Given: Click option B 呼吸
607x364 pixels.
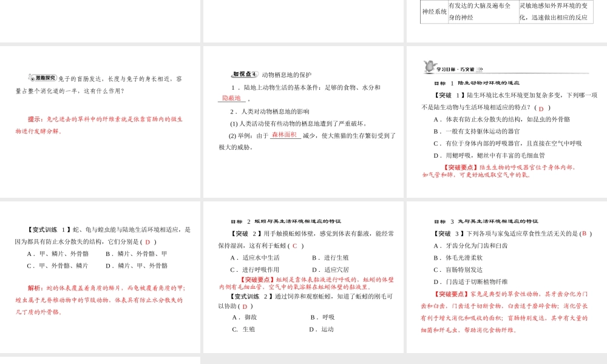Looking at the screenshot, I should [322, 317].
